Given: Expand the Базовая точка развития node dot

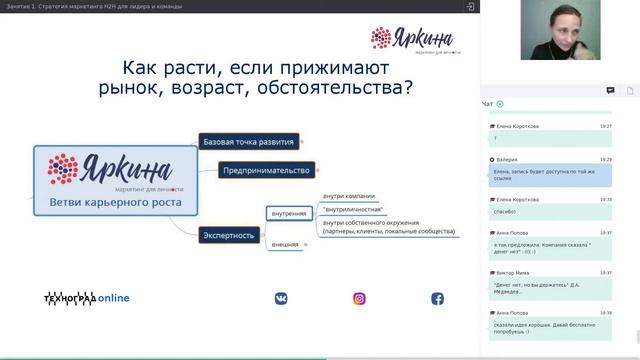Looking at the screenshot, I should click(302, 142).
